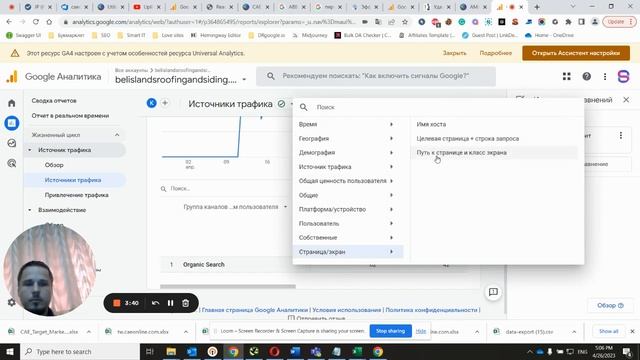The image size is (640, 360).
Task: Expand the География dimension category
Action: click(x=348, y=138)
